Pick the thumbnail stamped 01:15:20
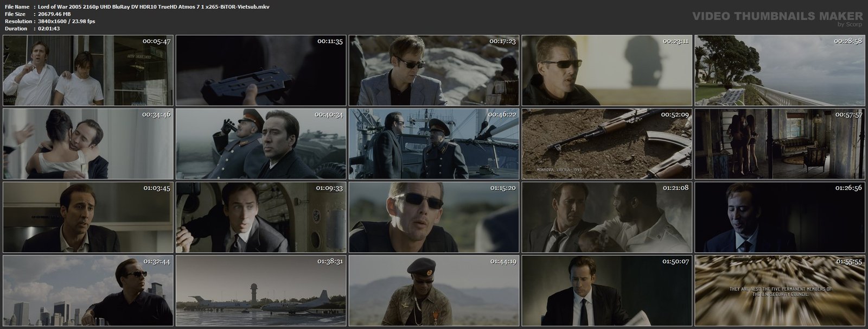The image size is (868, 329). click(x=434, y=217)
